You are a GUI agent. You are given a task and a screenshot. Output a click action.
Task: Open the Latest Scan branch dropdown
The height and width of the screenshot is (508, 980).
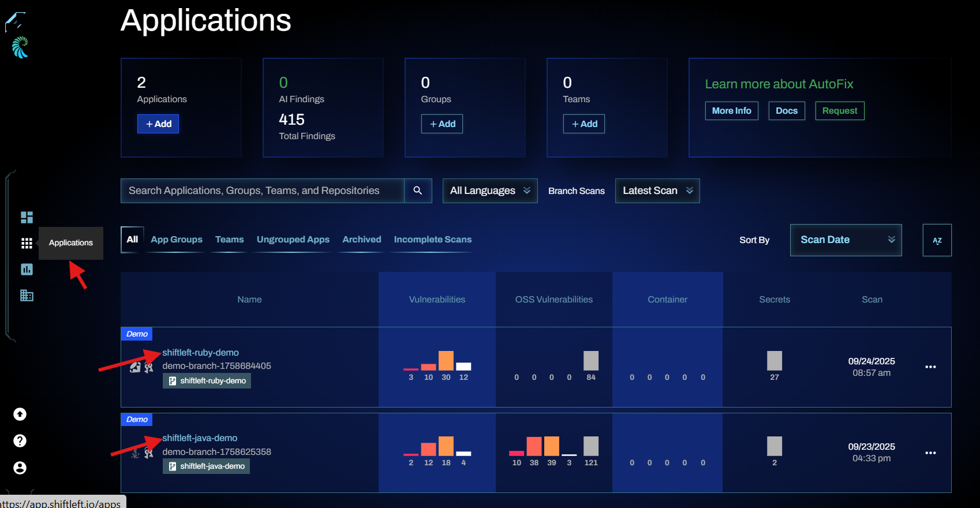[657, 190]
